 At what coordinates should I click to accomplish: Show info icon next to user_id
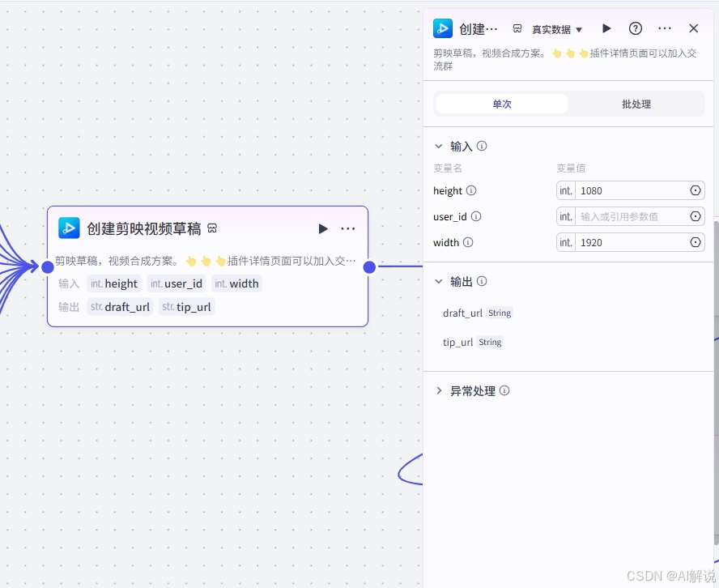(x=476, y=216)
